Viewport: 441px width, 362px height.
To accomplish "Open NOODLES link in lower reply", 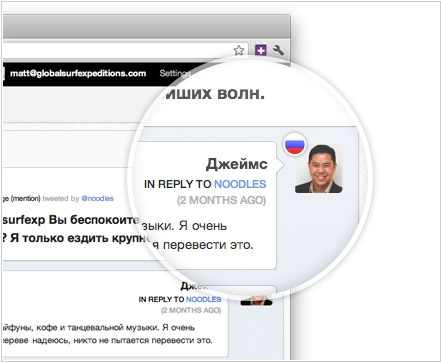I will click(203, 299).
